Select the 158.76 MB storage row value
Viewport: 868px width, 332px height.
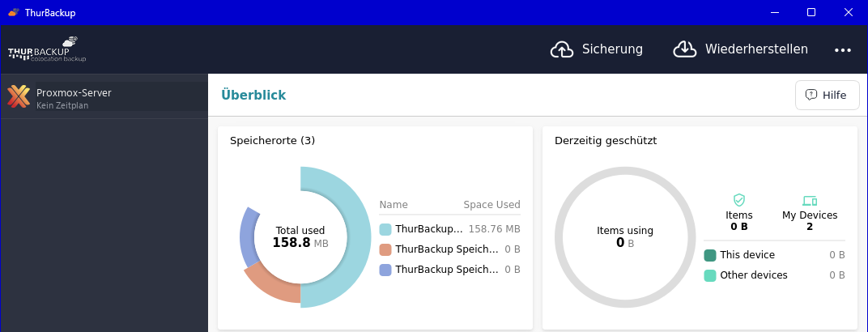point(495,229)
